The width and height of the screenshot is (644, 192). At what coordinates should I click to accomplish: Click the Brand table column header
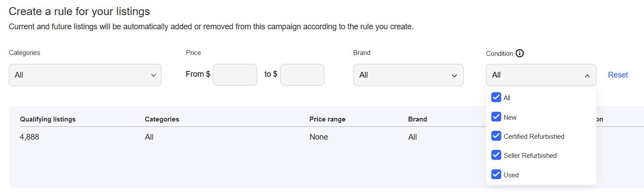pyautogui.click(x=417, y=119)
